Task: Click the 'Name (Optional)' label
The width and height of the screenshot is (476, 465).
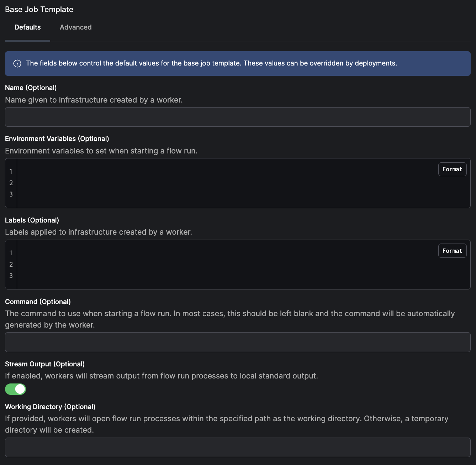Action: pos(31,88)
